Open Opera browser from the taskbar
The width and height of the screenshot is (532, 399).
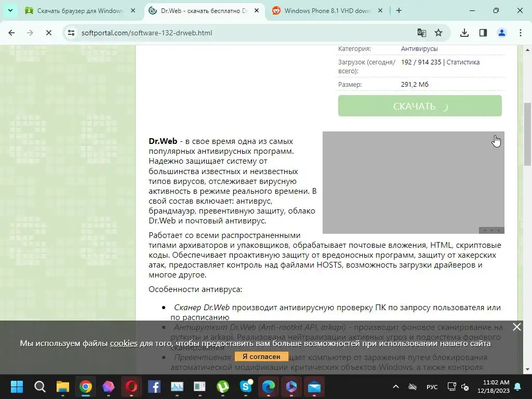(x=131, y=387)
